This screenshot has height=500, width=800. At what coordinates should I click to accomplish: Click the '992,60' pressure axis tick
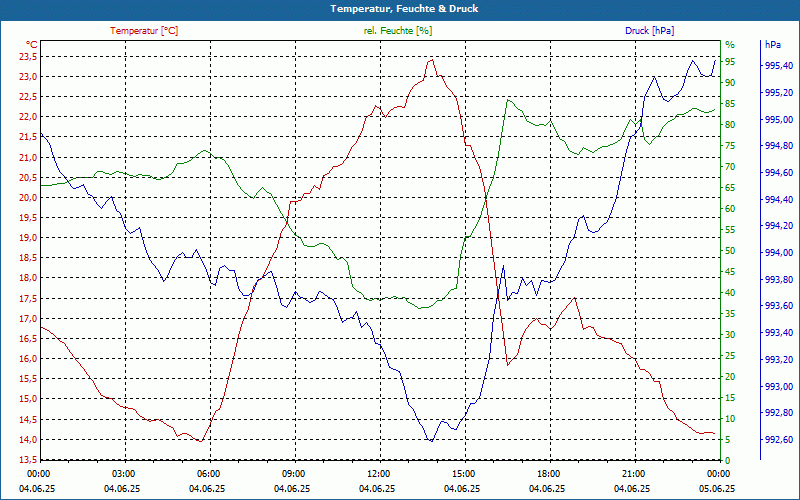click(x=779, y=440)
